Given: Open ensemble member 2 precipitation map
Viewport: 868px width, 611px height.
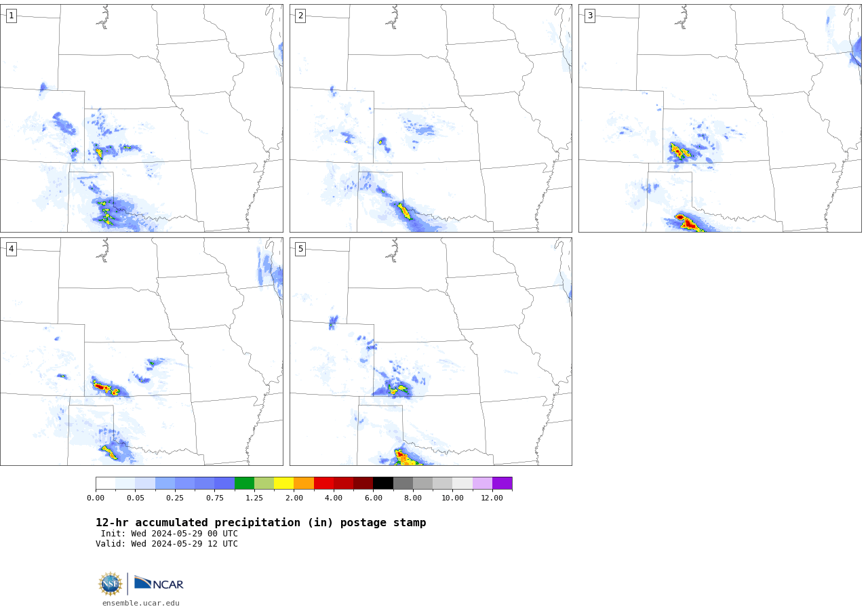Looking at the screenshot, I should tap(431, 118).
